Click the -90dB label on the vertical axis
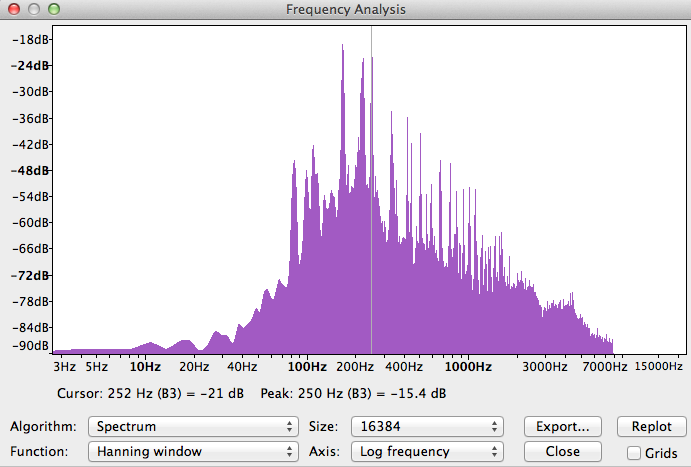The width and height of the screenshot is (691, 467). 34,346
